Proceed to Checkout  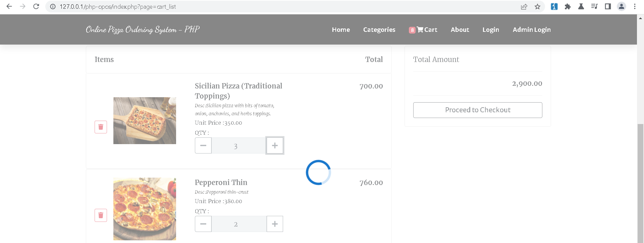478,110
